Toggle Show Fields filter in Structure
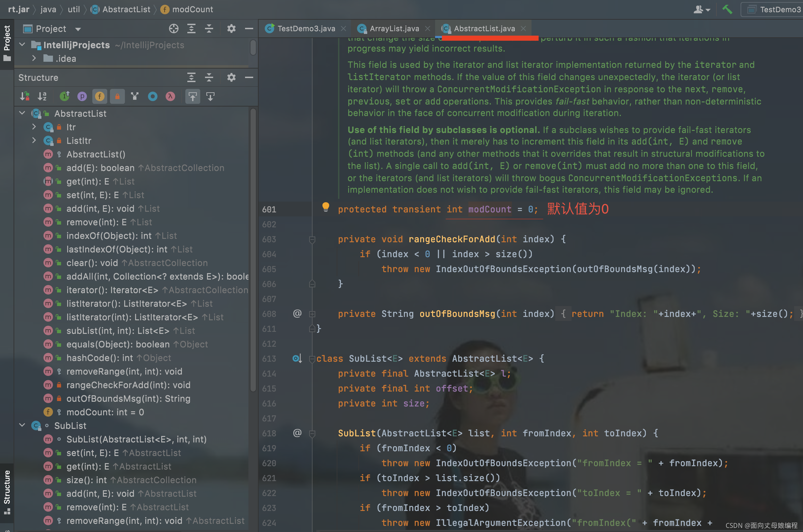 [x=99, y=97]
